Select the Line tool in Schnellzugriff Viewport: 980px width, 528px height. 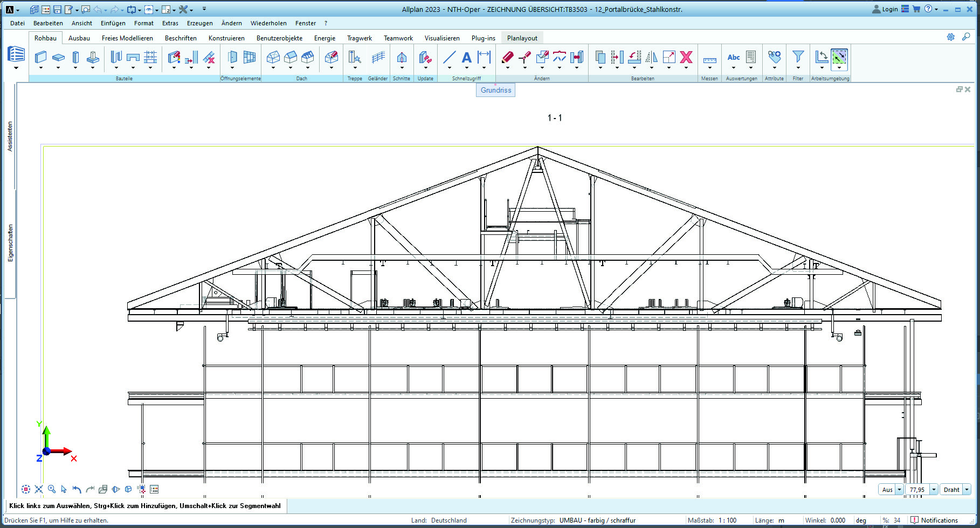coord(449,57)
